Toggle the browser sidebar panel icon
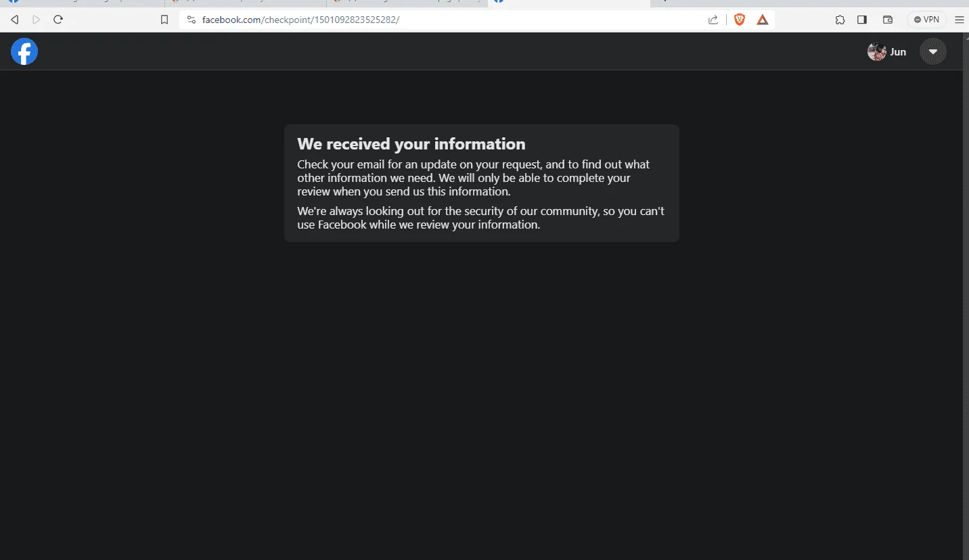The height and width of the screenshot is (560, 969). pyautogui.click(x=862, y=20)
